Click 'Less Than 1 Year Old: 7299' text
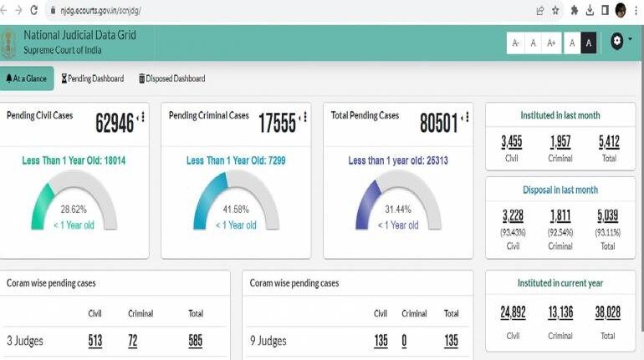The width and height of the screenshot is (644, 360). [x=236, y=160]
